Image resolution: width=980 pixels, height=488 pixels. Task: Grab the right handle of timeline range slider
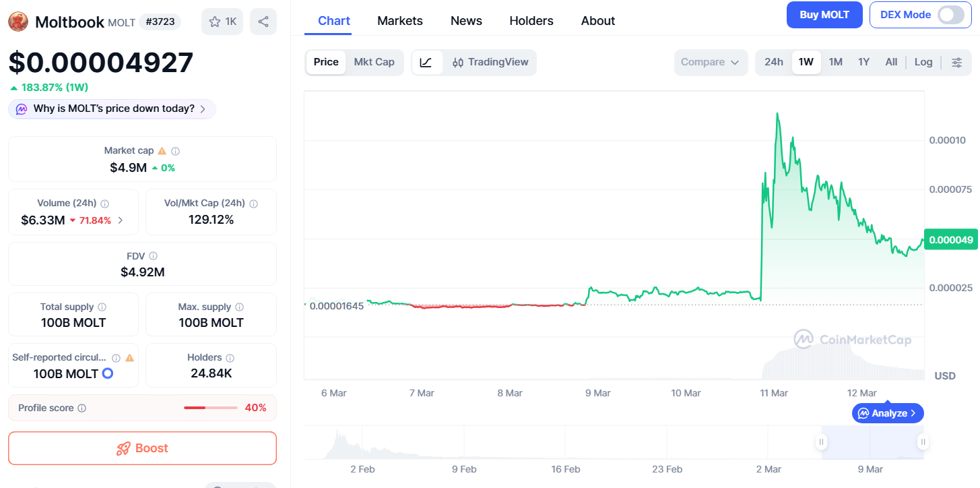pos(923,442)
